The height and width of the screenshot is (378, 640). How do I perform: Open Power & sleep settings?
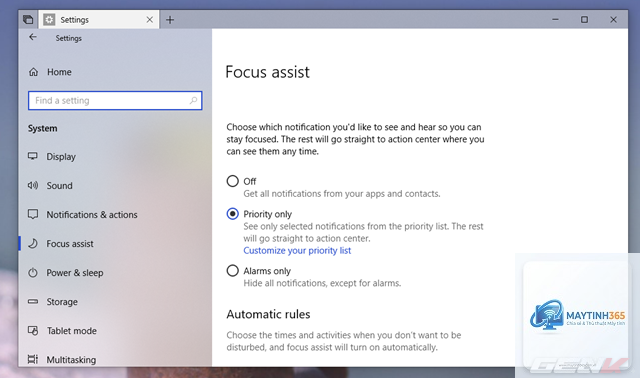tap(75, 273)
